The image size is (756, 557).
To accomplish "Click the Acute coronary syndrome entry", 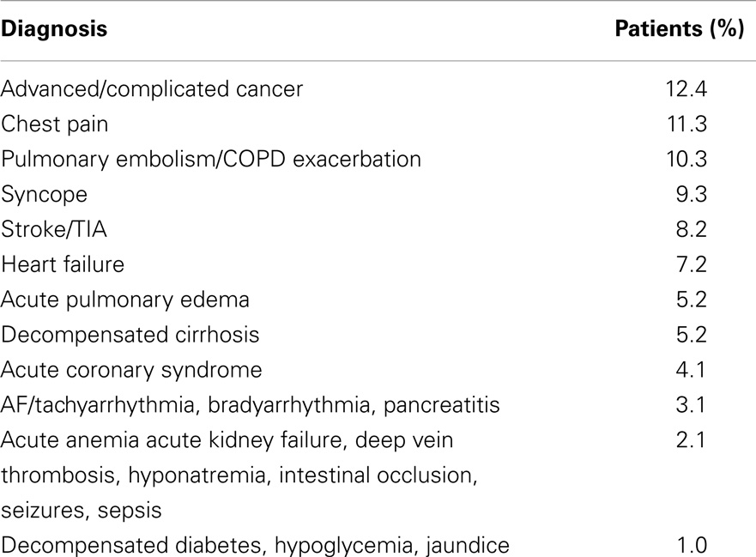I will pyautogui.click(x=131, y=371).
